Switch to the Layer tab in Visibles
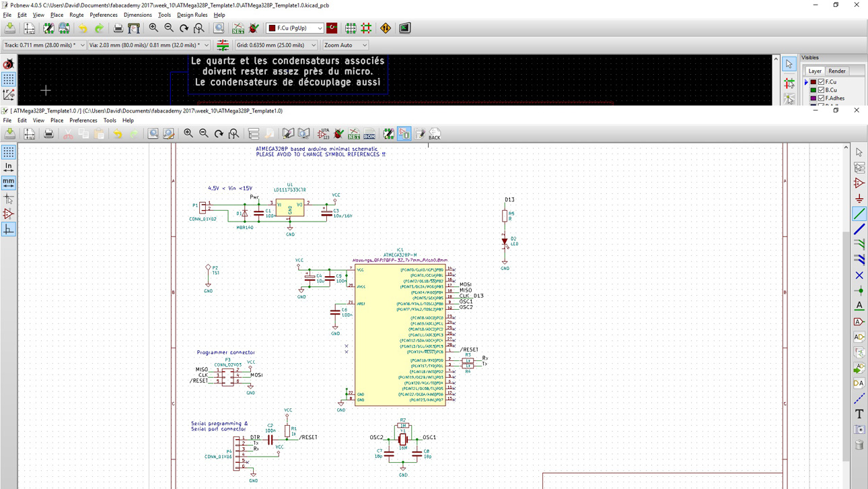The width and height of the screenshot is (868, 489). (x=815, y=71)
